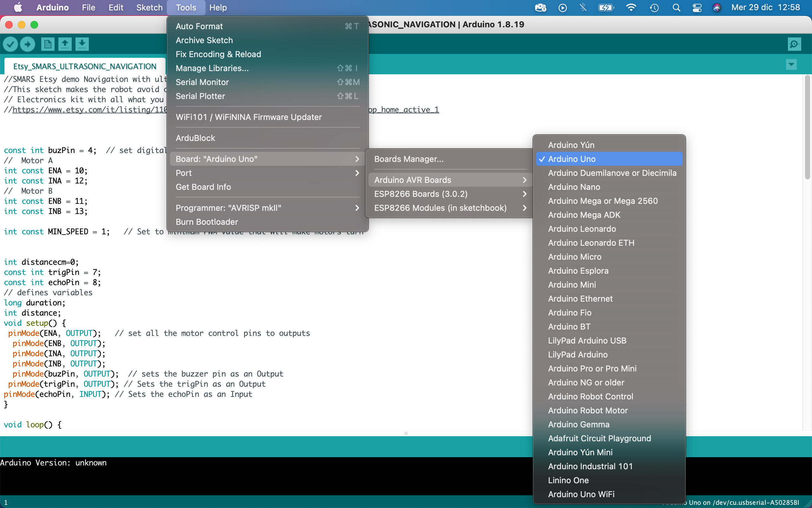Open Serial Monitor menu entry
812x508 pixels.
pos(267,82)
